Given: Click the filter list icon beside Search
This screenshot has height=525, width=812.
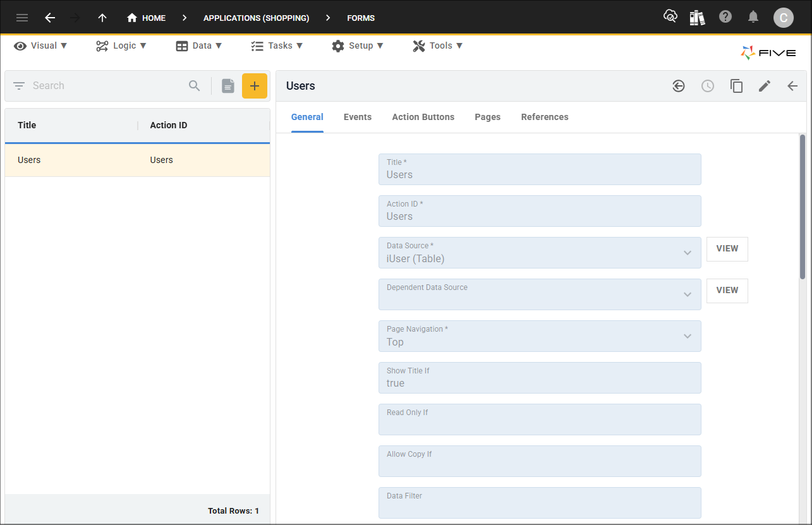Looking at the screenshot, I should coord(19,86).
